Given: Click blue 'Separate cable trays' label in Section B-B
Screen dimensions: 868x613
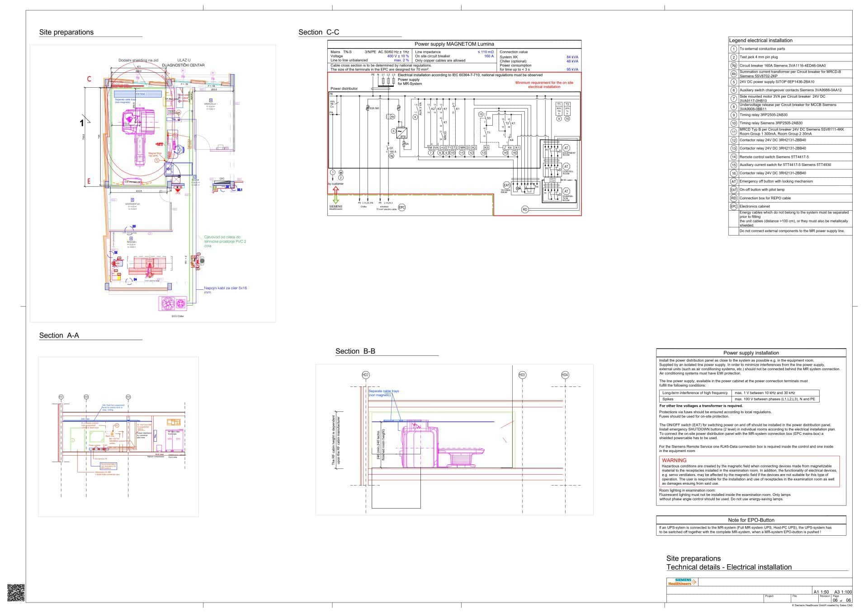Looking at the screenshot, I should (384, 393).
